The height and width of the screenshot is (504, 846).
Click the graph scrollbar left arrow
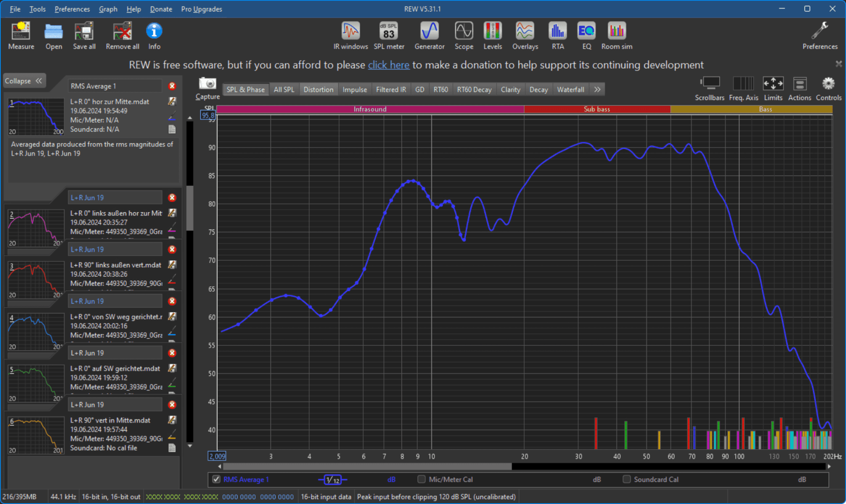(x=220, y=466)
